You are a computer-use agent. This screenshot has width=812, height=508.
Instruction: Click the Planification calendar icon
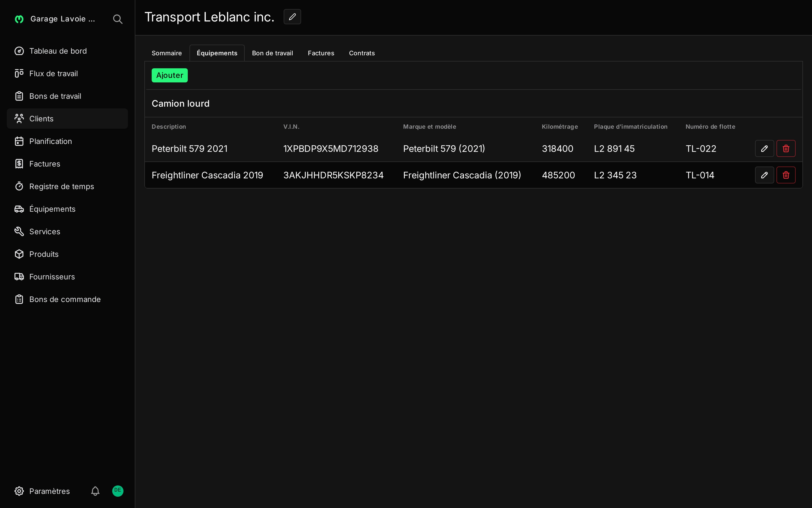click(19, 141)
